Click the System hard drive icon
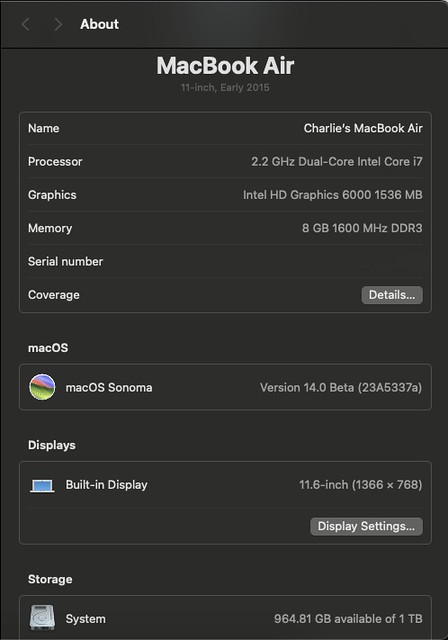 coord(42,618)
